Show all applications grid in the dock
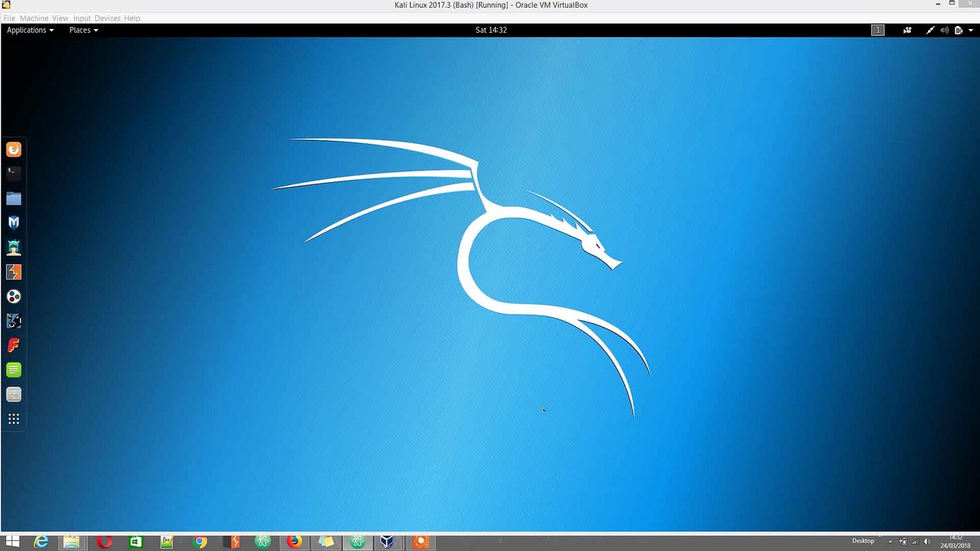Image resolution: width=980 pixels, height=551 pixels. [x=14, y=419]
